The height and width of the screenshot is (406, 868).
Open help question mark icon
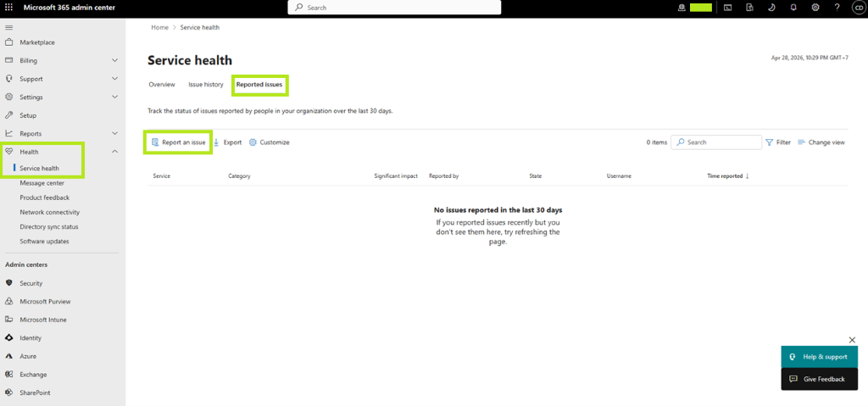(837, 7)
